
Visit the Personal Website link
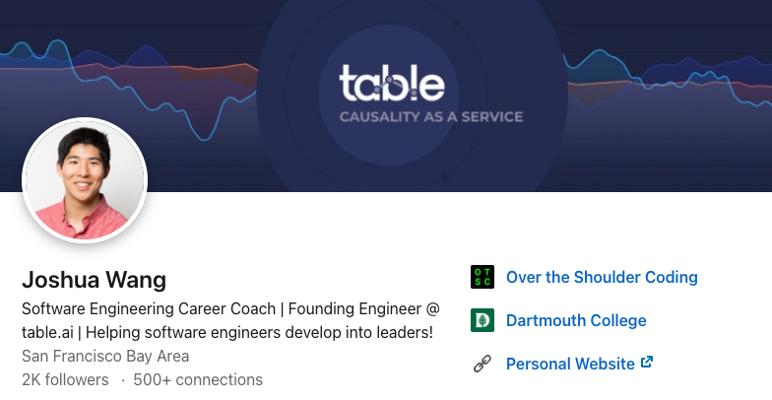click(x=570, y=364)
